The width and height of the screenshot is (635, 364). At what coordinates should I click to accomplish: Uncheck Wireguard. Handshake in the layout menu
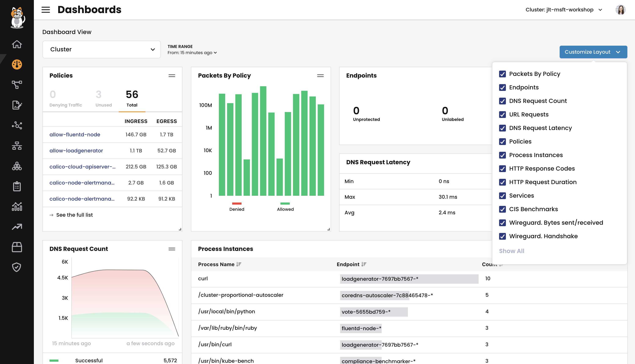502,236
